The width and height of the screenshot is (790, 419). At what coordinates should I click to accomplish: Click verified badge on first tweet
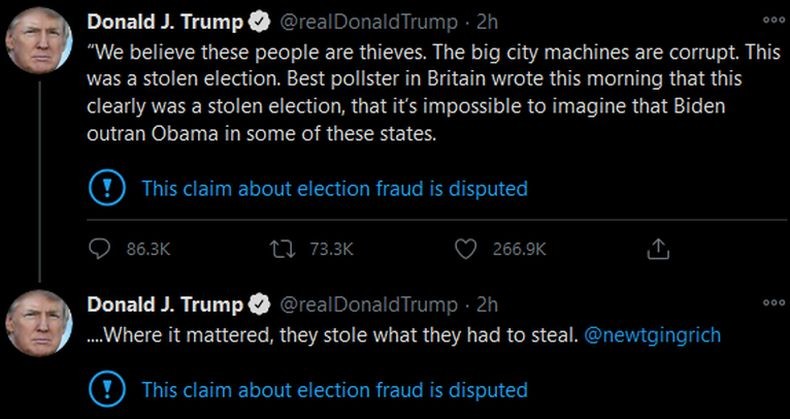click(x=256, y=22)
